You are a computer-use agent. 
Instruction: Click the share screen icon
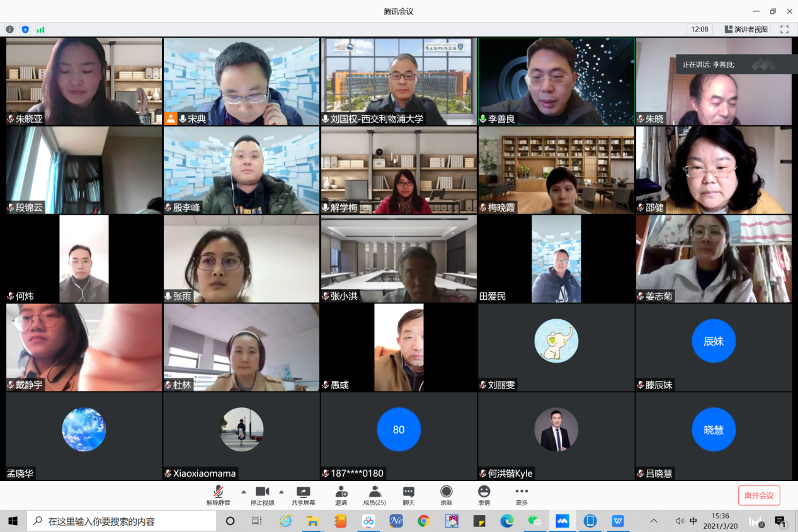[303, 495]
